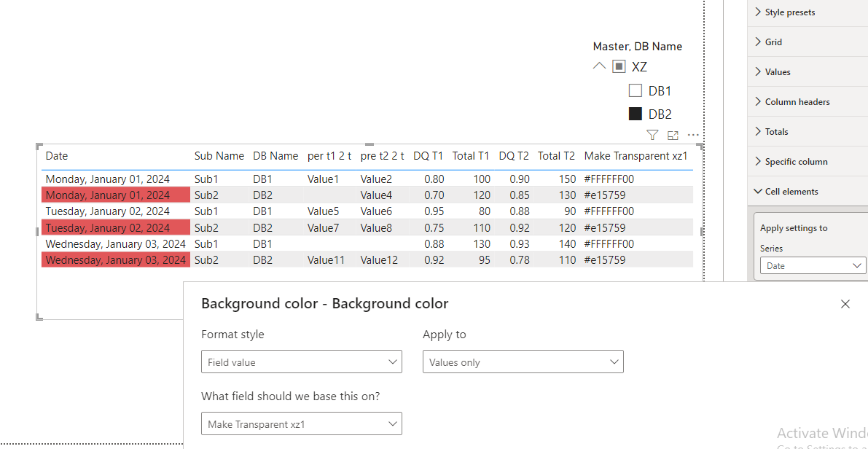868x449 pixels.
Task: Click the focus mode icon on the table
Action: point(673,135)
